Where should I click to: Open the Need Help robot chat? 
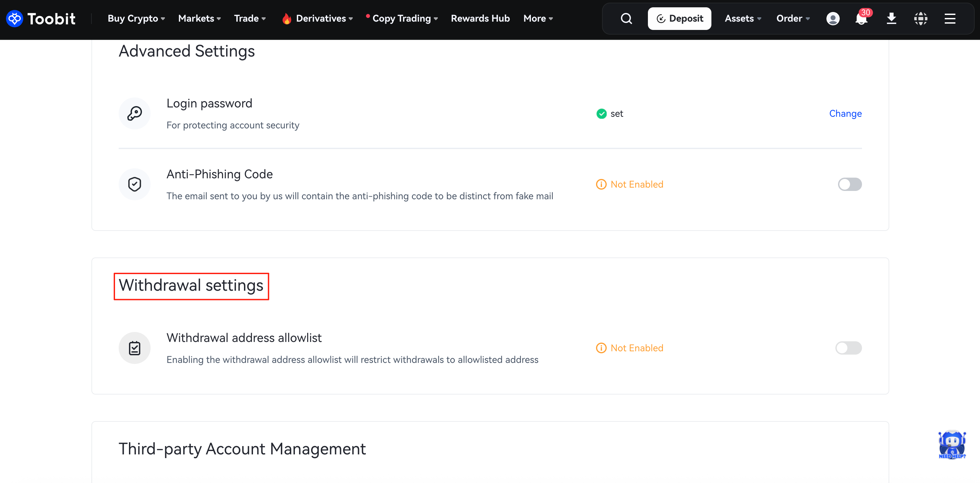click(x=951, y=444)
